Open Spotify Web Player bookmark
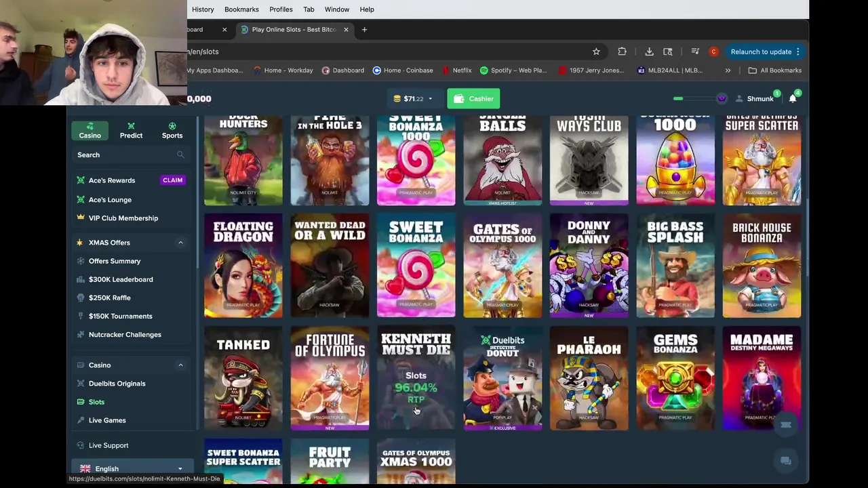 click(x=513, y=70)
